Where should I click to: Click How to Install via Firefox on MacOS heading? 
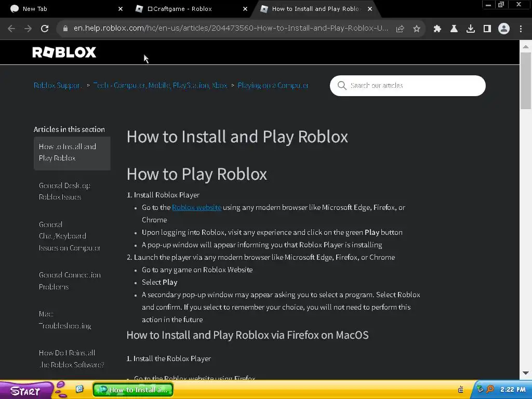coord(247,335)
